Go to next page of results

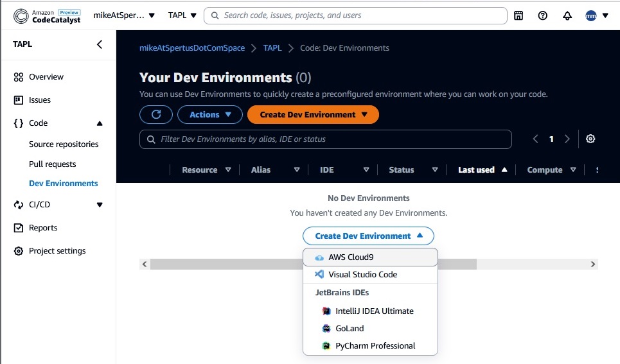point(567,139)
